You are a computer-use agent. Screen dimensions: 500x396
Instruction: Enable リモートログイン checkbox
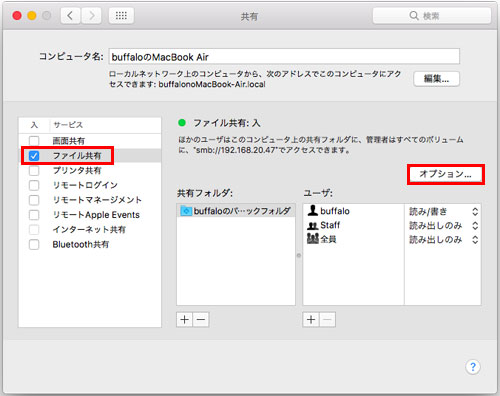[x=34, y=185]
